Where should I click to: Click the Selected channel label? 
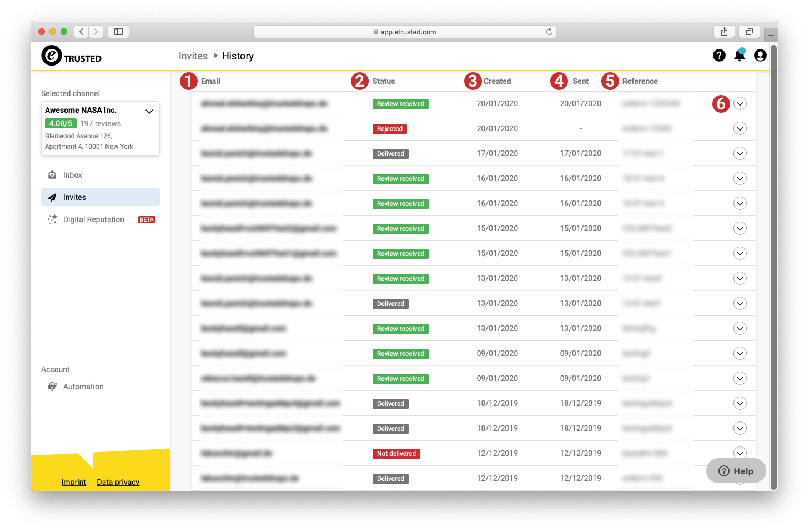(71, 93)
